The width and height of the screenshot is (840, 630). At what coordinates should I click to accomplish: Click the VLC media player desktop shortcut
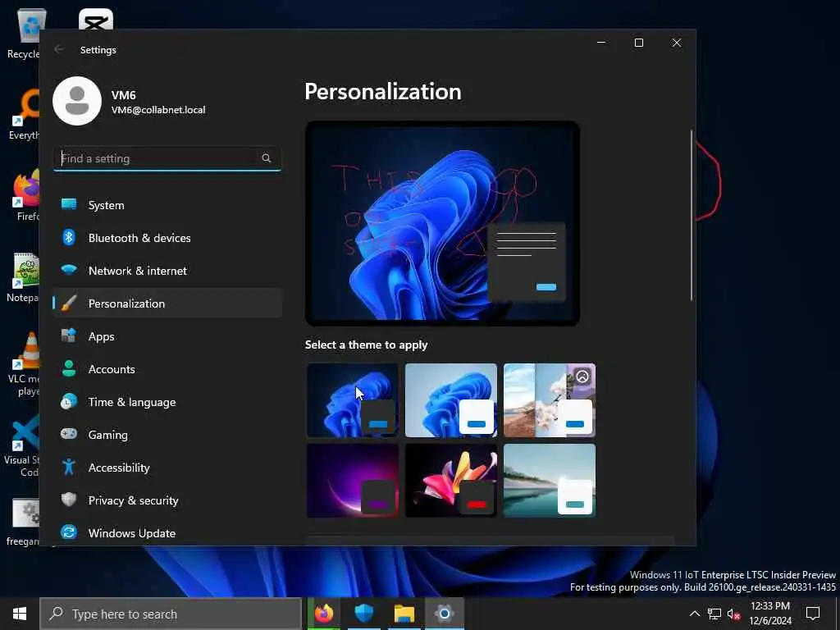tap(24, 364)
